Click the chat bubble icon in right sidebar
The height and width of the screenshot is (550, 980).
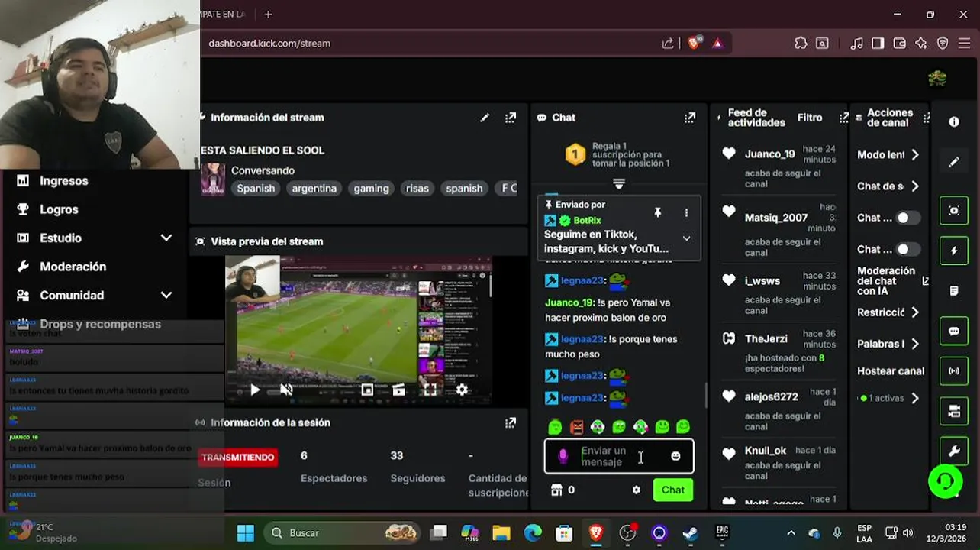pyautogui.click(x=954, y=332)
